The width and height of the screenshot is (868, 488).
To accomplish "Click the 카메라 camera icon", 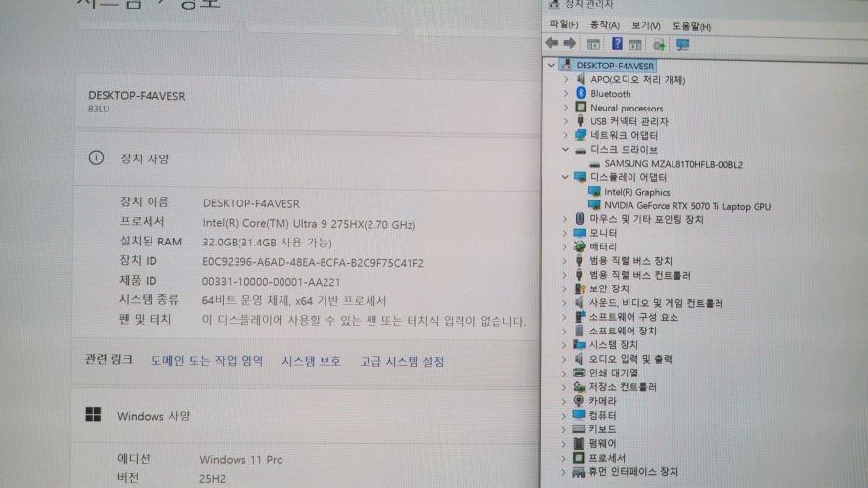I will [579, 400].
